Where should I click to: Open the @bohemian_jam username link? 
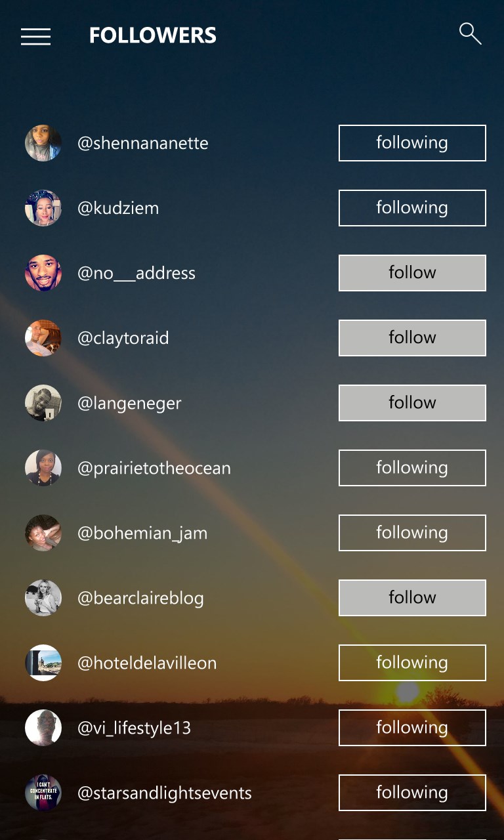[x=142, y=533]
